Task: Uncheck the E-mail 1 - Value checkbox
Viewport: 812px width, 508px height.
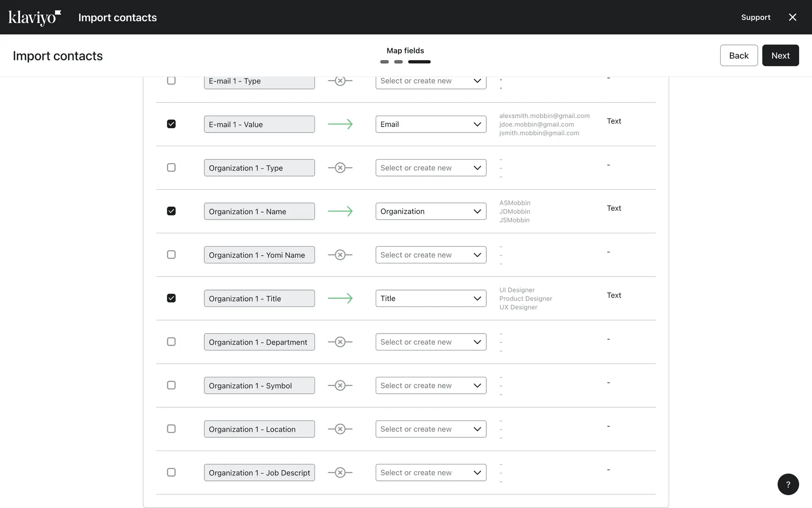Action: (171, 124)
